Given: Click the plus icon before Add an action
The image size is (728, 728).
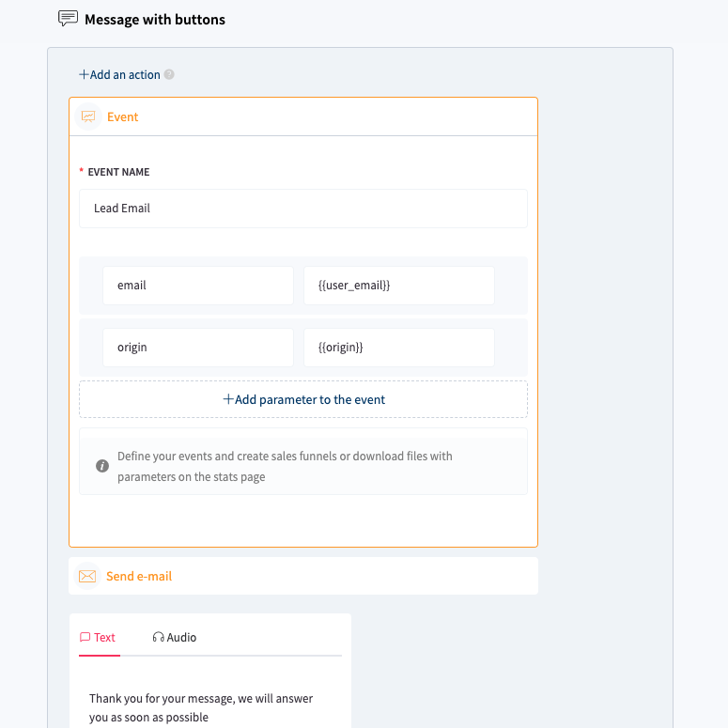Looking at the screenshot, I should pyautogui.click(x=84, y=74).
